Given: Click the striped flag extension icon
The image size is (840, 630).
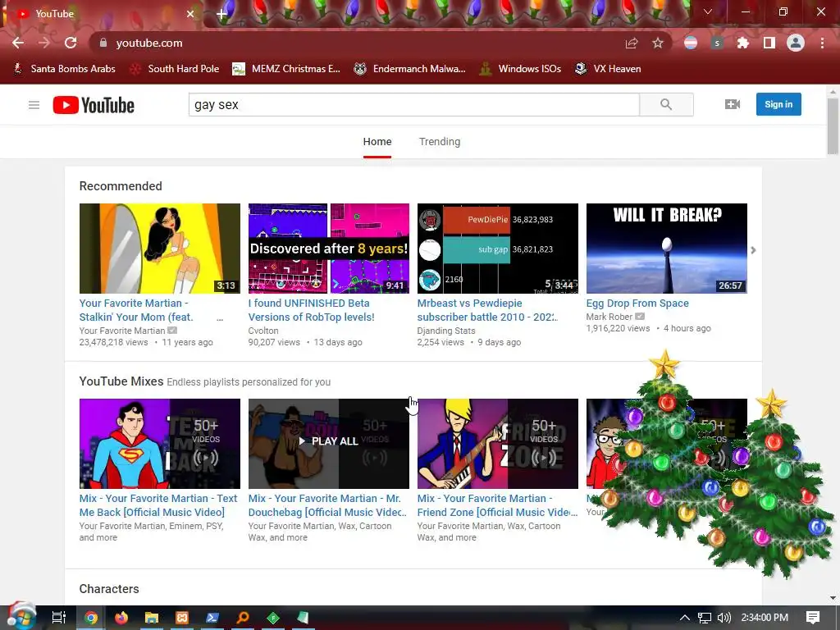Looking at the screenshot, I should click(x=691, y=43).
